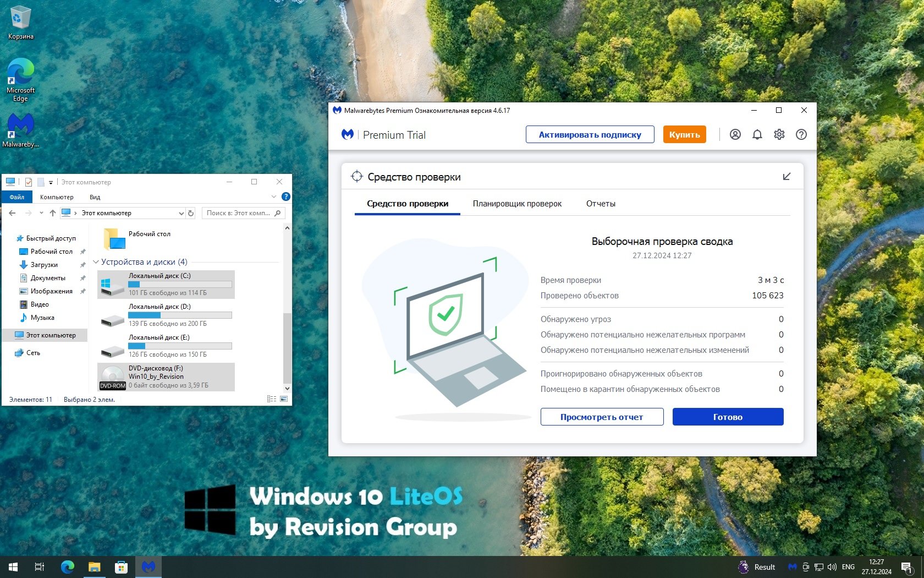Select the DVD drive (F:) Win10_by_Revision
The width and height of the screenshot is (924, 578).
pos(166,377)
